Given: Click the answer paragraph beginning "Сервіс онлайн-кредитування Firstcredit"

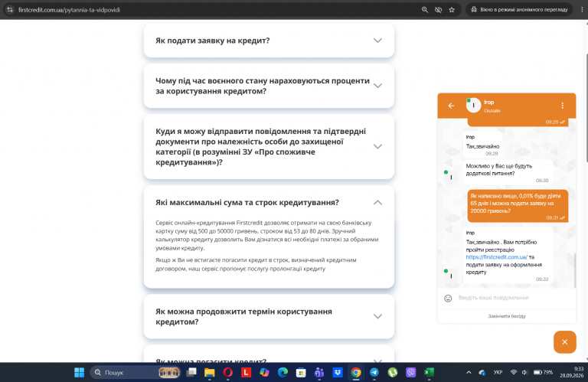Looking at the screenshot, I should (x=267, y=236).
